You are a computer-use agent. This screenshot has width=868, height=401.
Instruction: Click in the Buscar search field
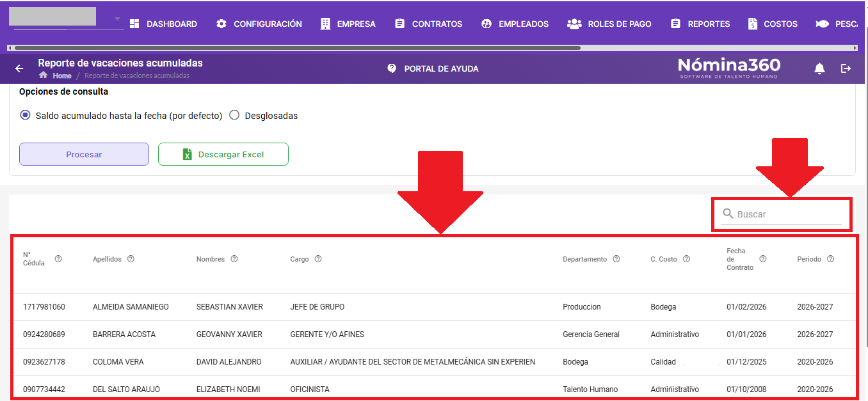pyautogui.click(x=782, y=214)
